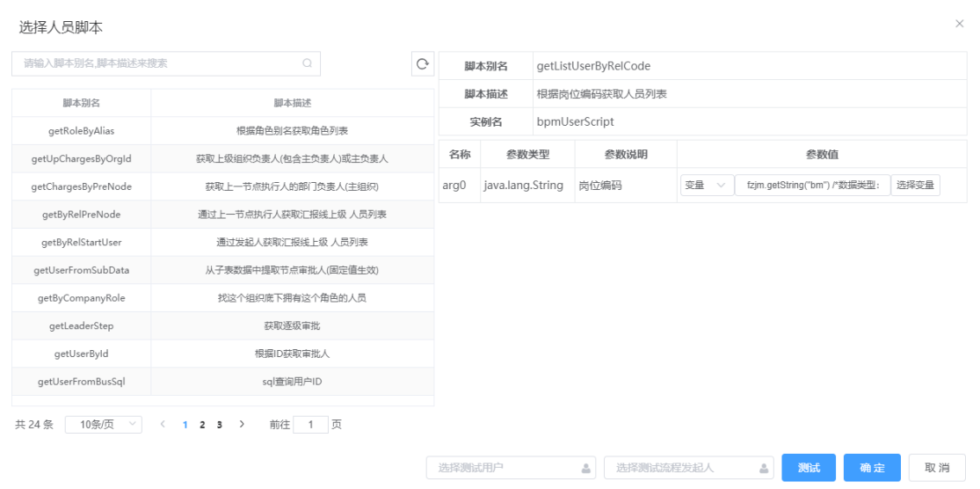Image resolution: width=980 pixels, height=489 pixels.
Task: Click the 根据岗位编码获取人员列表 description value
Action: (602, 94)
